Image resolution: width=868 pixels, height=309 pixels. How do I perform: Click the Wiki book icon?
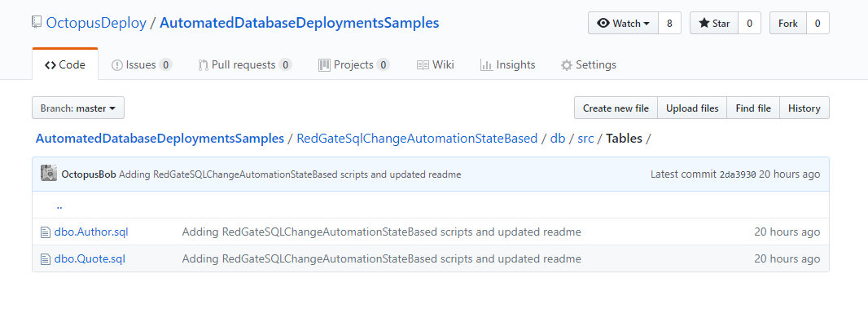pos(423,65)
